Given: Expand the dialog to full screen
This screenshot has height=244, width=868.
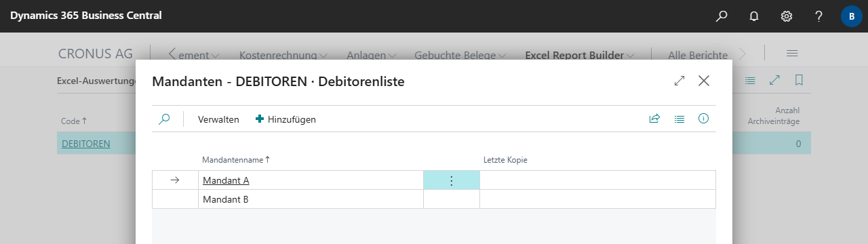Looking at the screenshot, I should pos(679,81).
